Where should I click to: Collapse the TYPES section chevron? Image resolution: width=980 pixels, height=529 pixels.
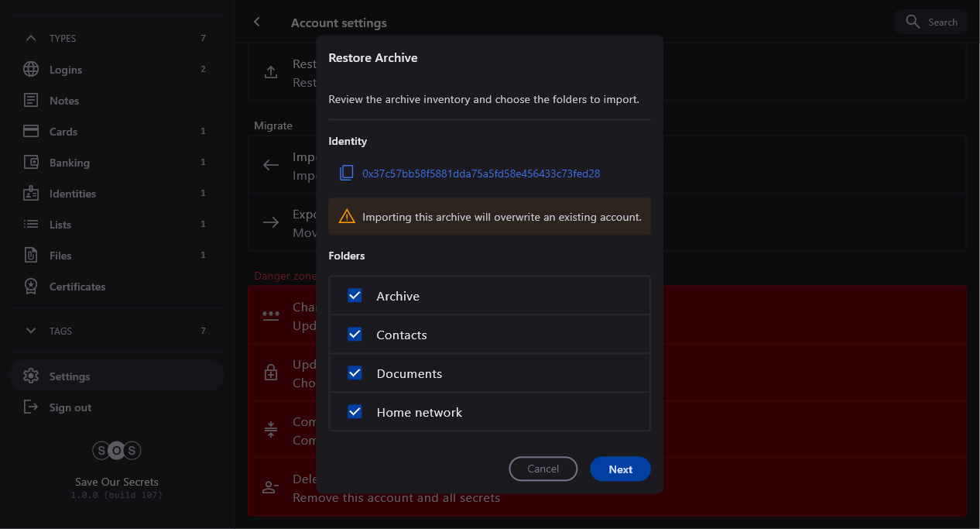coord(31,38)
